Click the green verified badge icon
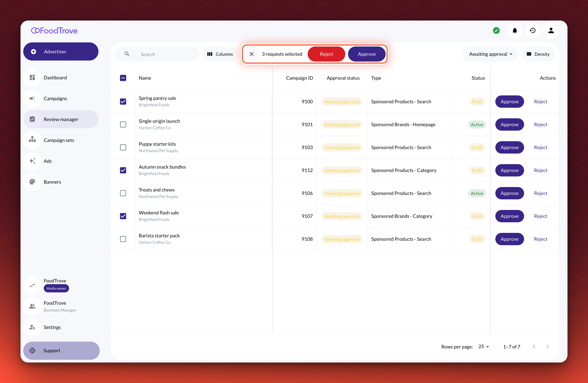The image size is (588, 383). pos(496,30)
